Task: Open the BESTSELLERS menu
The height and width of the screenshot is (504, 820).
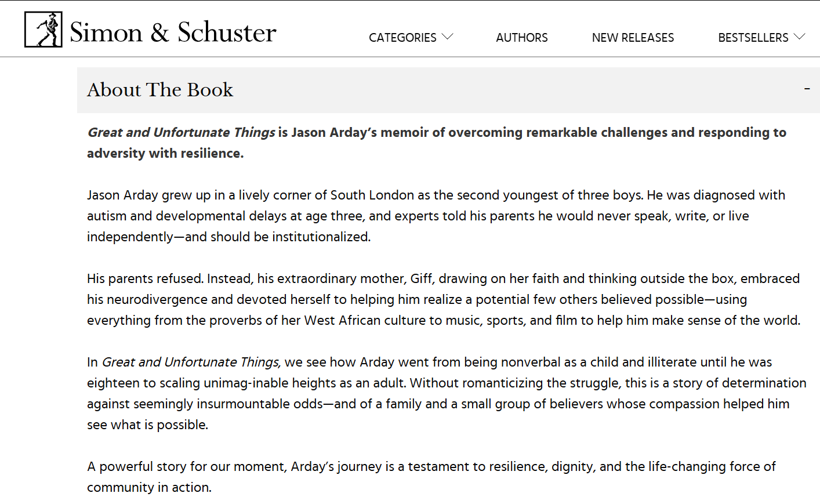Action: pyautogui.click(x=753, y=38)
